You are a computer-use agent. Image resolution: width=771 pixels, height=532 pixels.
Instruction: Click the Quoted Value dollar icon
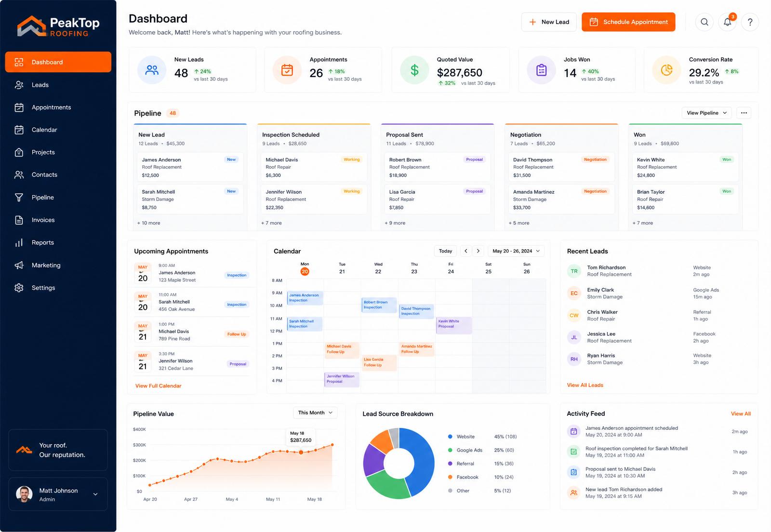tap(414, 70)
